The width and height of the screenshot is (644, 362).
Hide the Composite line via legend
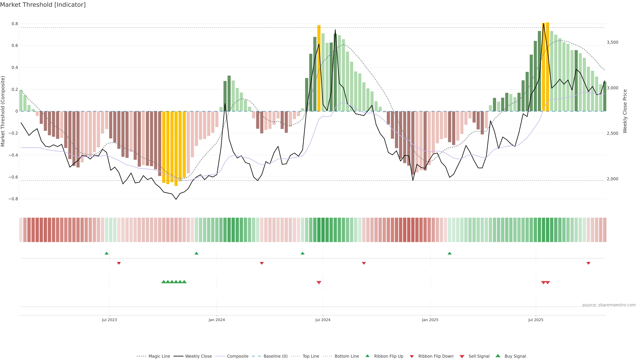click(x=237, y=356)
